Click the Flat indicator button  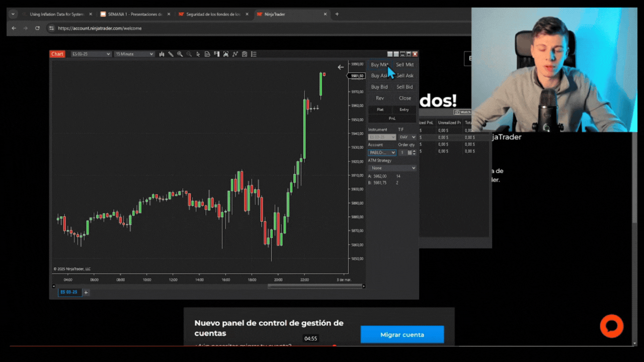[380, 110]
